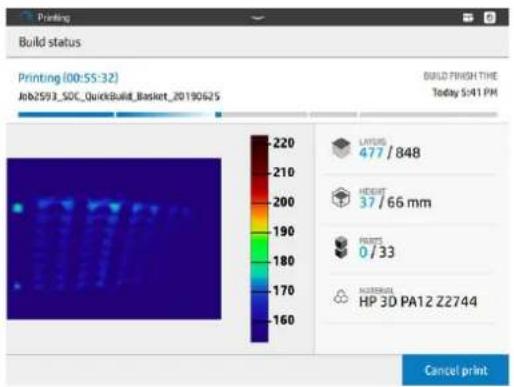The height and width of the screenshot is (387, 514).
Task: Click the thermal heat map image
Action: point(114,239)
